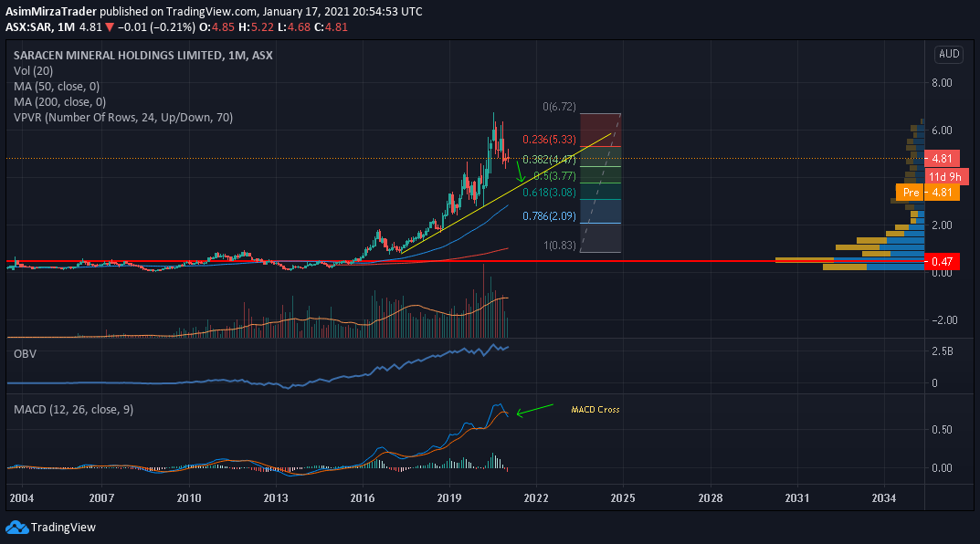
Task: Click the 11d 9h bar countdown label
Action: 945,177
